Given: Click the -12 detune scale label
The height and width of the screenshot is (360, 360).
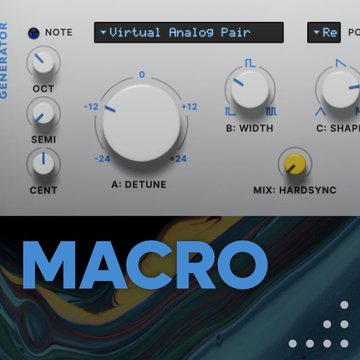Looking at the screenshot, I should (92, 107).
